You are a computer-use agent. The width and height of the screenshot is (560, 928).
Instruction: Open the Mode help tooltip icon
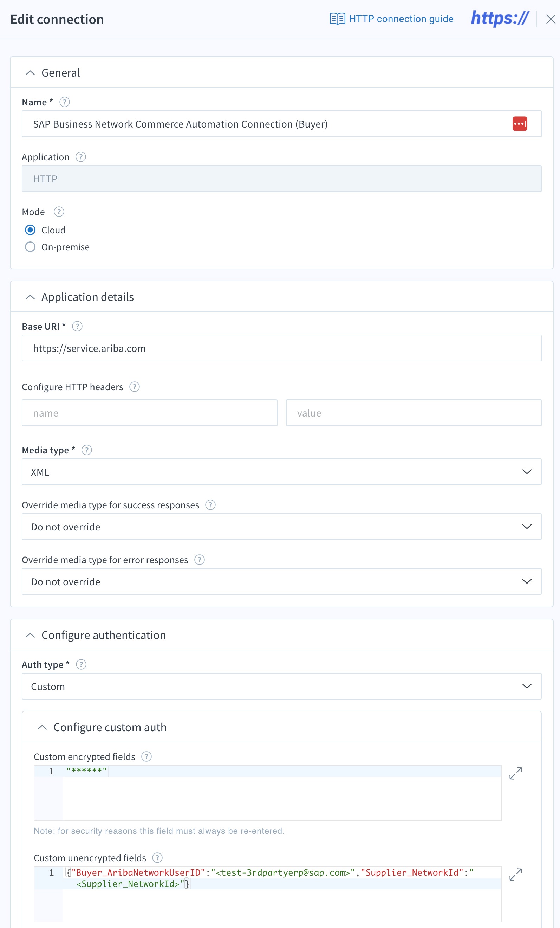tap(59, 212)
